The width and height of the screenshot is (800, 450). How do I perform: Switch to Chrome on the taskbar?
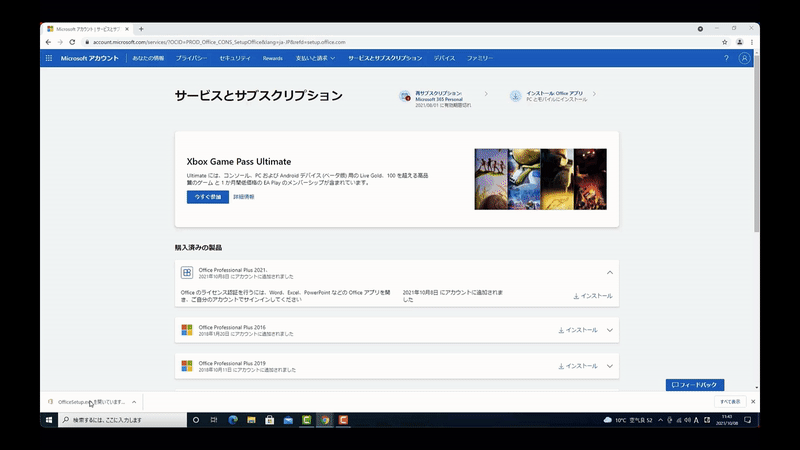point(325,420)
